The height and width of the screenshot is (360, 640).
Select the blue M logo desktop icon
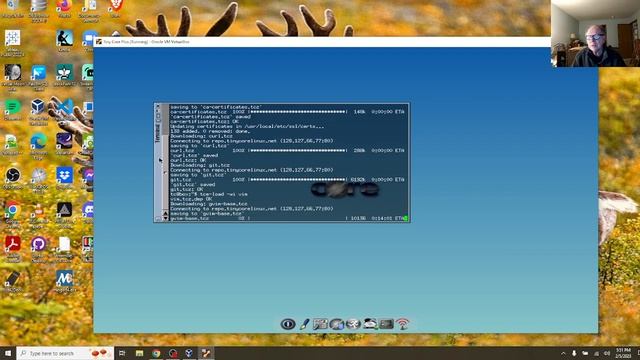pos(64,278)
